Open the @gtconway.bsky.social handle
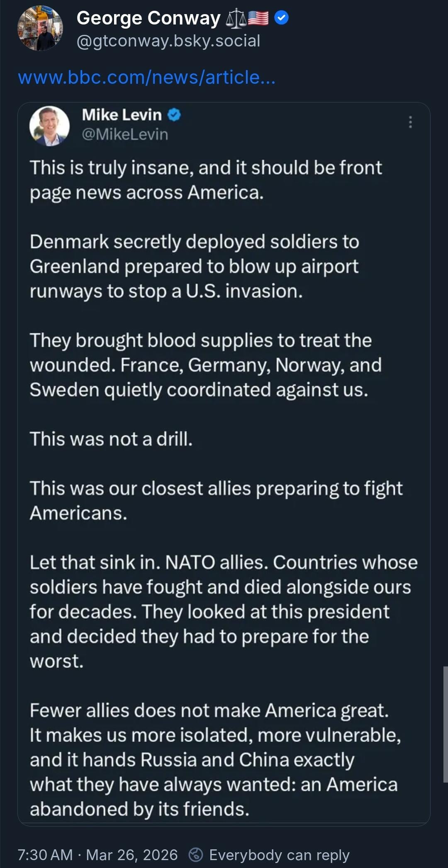This screenshot has width=448, height=868. pos(168,41)
